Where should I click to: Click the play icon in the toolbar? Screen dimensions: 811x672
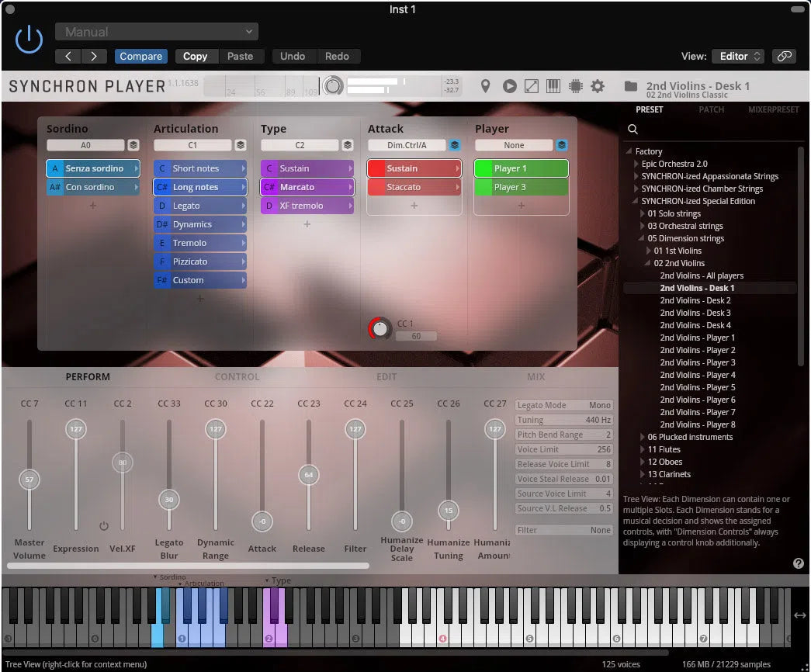509,86
